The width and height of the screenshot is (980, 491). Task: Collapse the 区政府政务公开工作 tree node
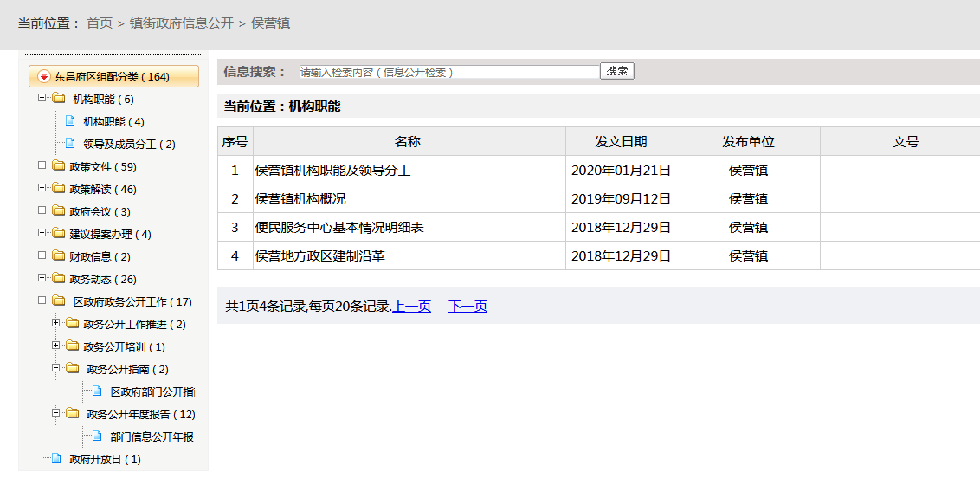[x=42, y=301]
